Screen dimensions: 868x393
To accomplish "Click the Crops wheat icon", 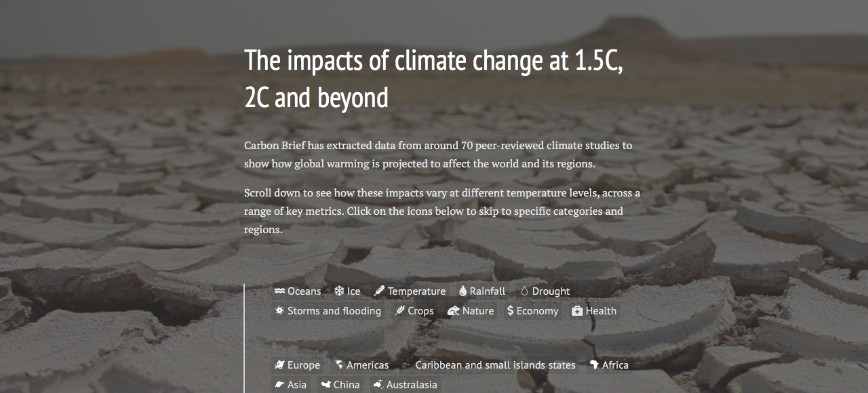I will (x=400, y=311).
